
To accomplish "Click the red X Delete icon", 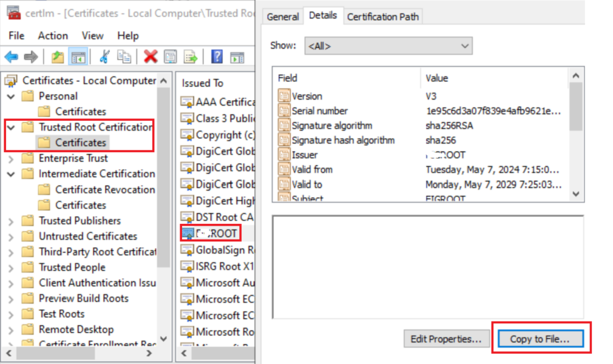I will tap(150, 57).
